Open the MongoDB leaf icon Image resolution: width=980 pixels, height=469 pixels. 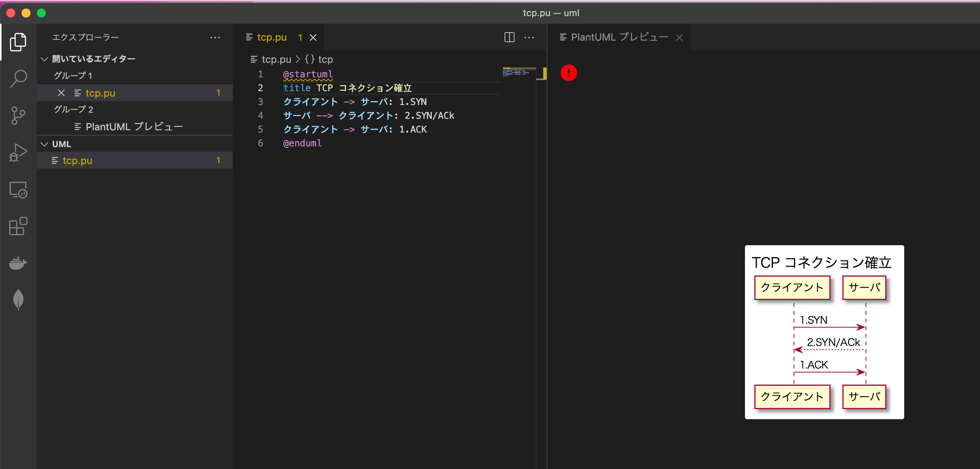(18, 299)
